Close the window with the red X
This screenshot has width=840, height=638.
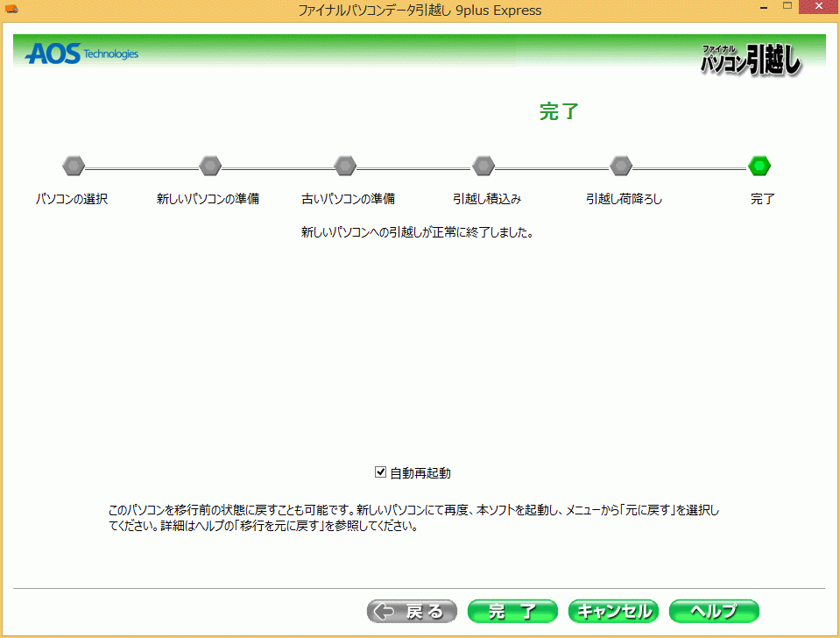pos(817,8)
